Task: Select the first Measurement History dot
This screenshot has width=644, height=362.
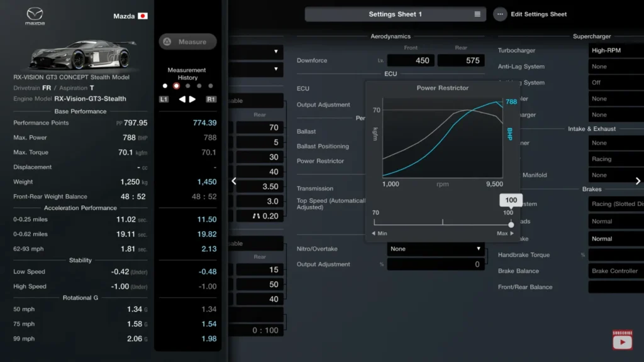Action: tap(165, 86)
